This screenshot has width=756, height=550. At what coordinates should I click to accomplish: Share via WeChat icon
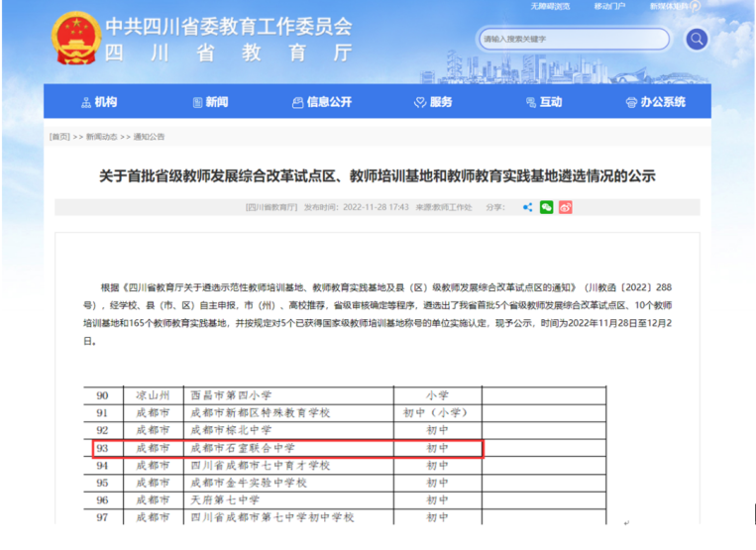tap(546, 207)
